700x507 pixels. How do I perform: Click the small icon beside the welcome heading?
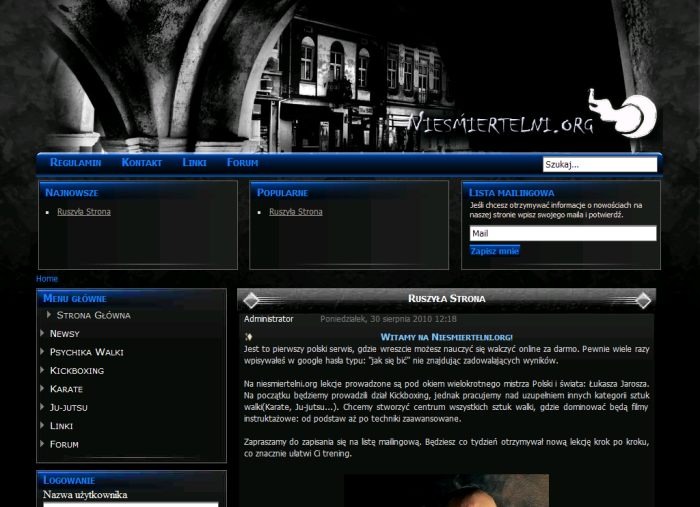tap(248, 337)
